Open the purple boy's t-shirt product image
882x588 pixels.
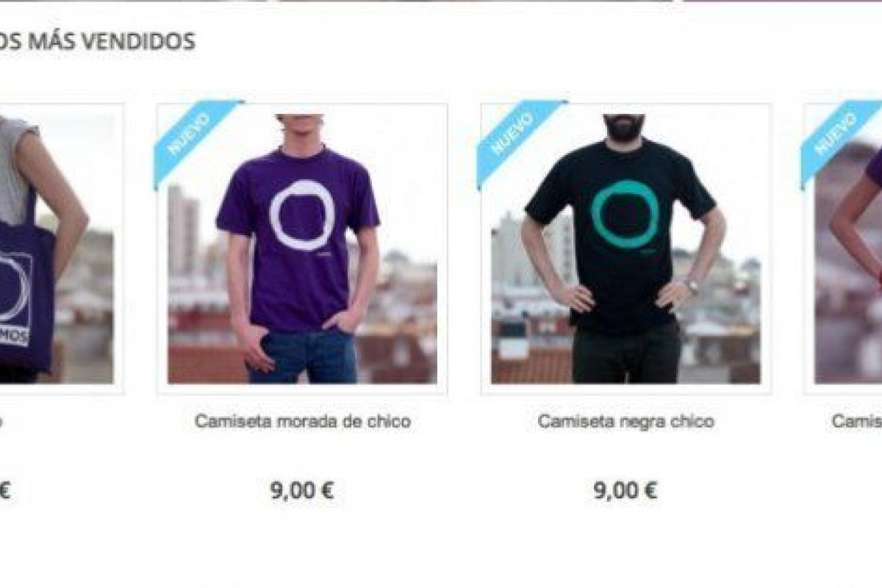tap(302, 249)
